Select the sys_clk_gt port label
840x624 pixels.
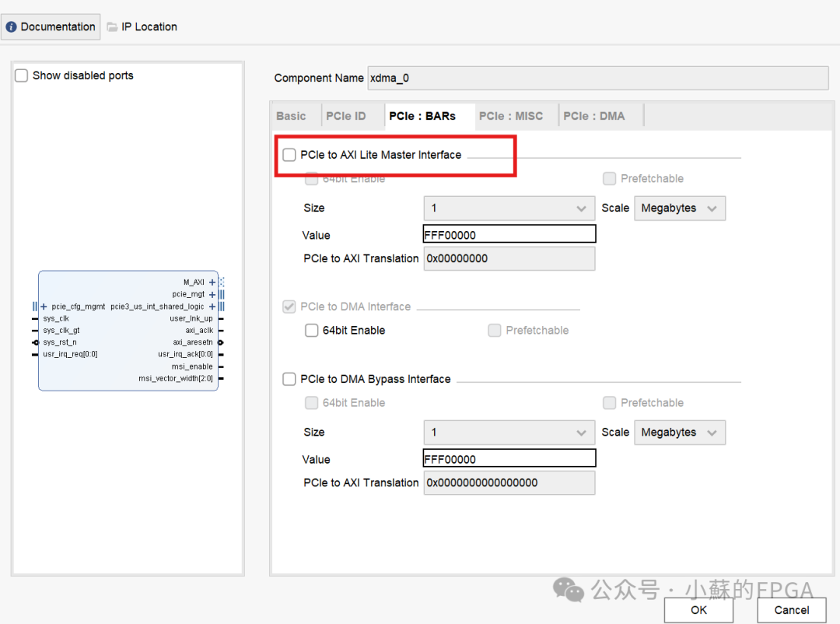click(x=61, y=330)
